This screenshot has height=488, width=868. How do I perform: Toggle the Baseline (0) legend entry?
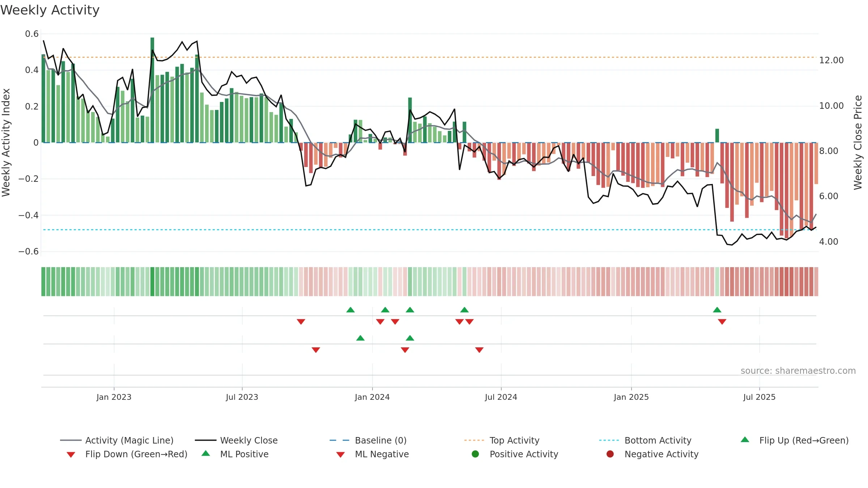(368, 440)
